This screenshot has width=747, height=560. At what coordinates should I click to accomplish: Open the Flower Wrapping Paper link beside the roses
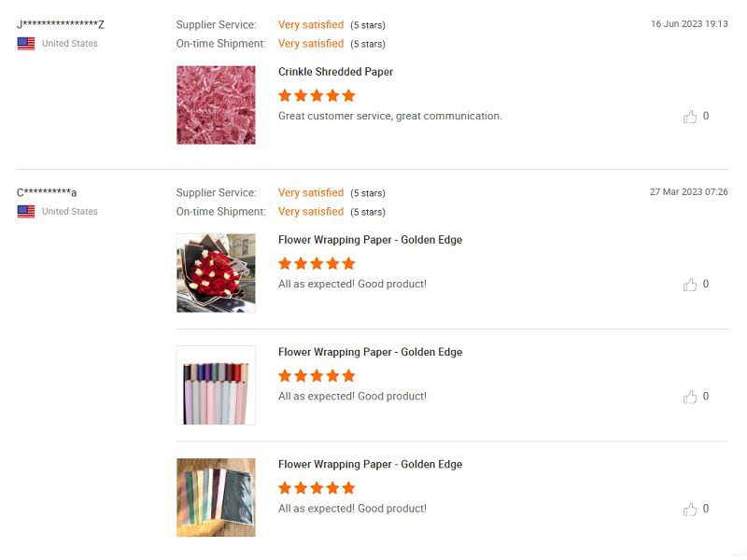pyautogui.click(x=370, y=240)
